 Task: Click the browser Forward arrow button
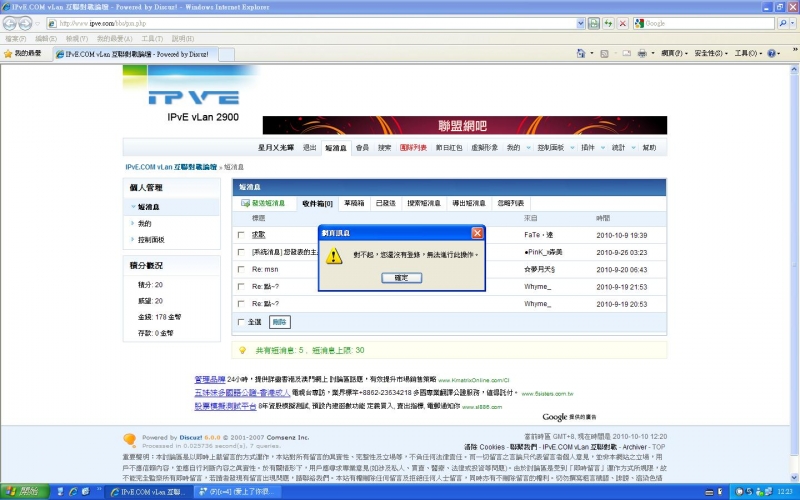coord(24,23)
